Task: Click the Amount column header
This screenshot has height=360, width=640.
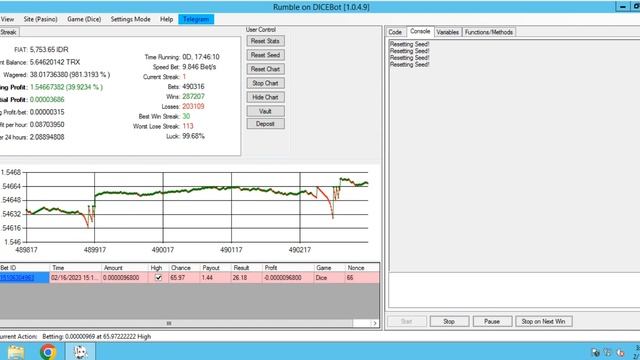Action: tap(125, 268)
